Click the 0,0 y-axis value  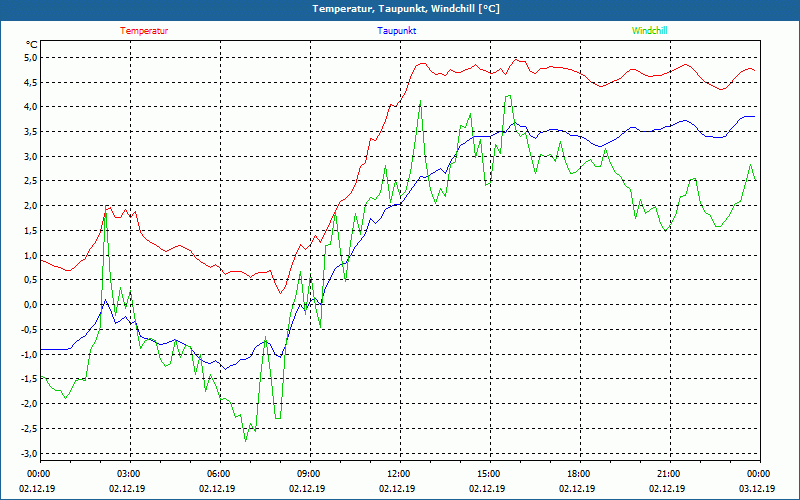coord(31,305)
